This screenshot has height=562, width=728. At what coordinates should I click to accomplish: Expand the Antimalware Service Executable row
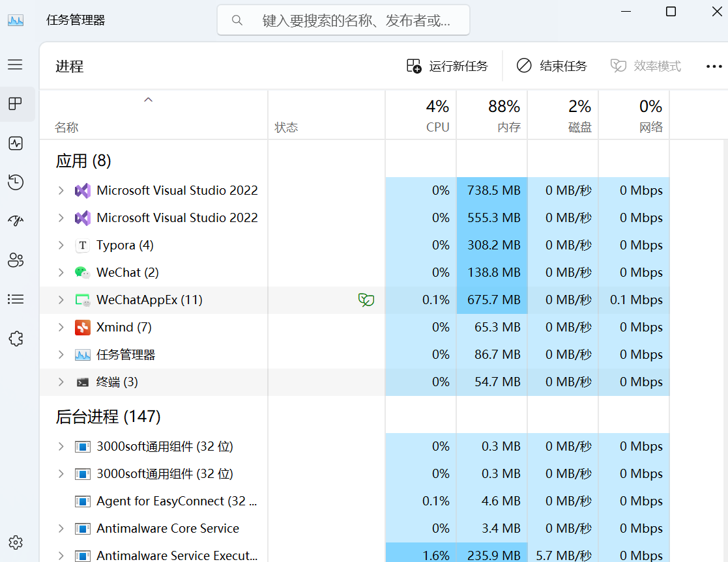(x=61, y=555)
